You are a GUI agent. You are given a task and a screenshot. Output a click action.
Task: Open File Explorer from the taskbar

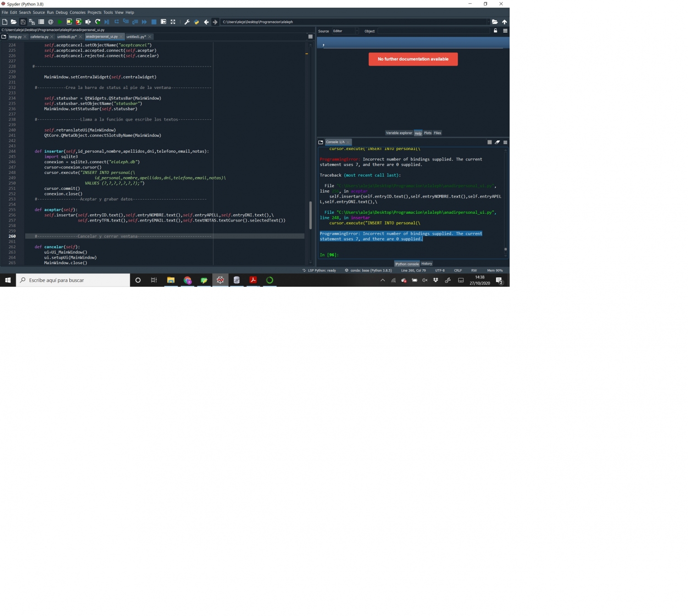[x=171, y=280]
